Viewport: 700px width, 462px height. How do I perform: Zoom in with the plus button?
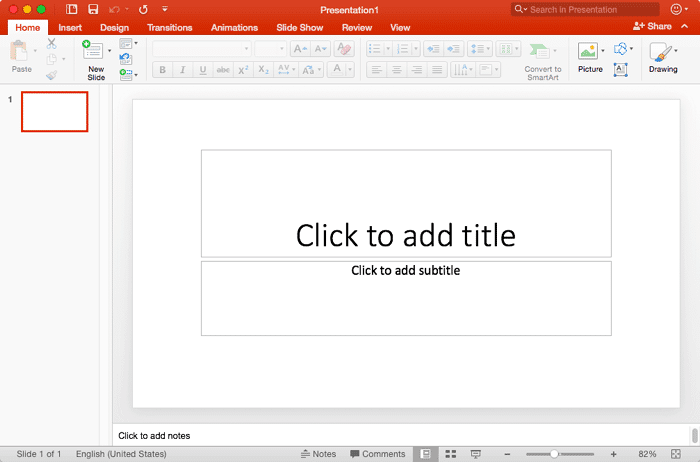point(613,454)
